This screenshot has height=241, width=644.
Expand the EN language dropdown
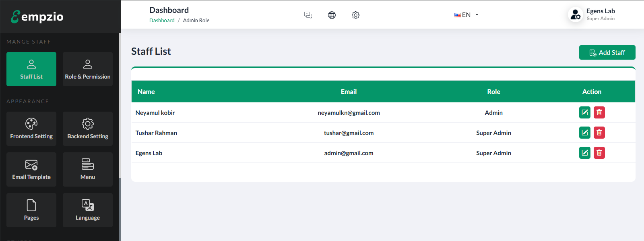(466, 15)
